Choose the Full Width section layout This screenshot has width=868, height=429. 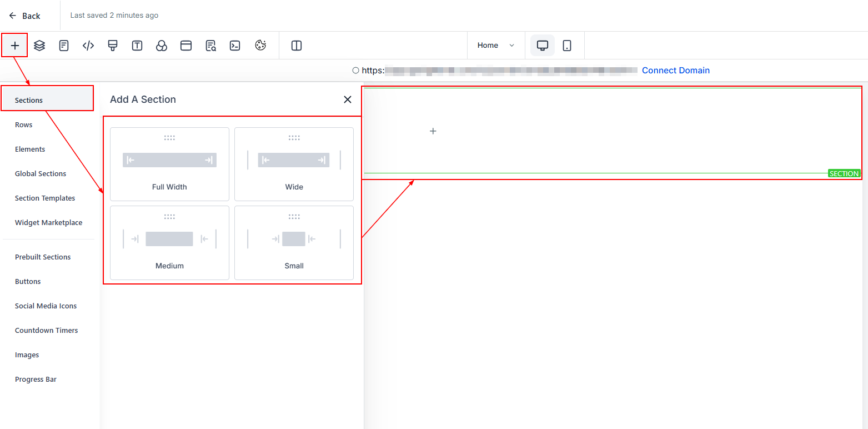[169, 164]
